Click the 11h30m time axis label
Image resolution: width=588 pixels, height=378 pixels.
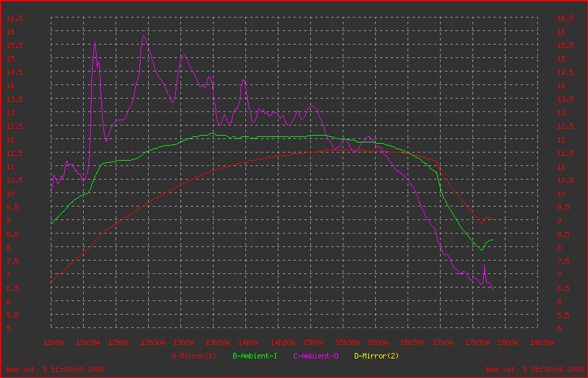pos(88,342)
